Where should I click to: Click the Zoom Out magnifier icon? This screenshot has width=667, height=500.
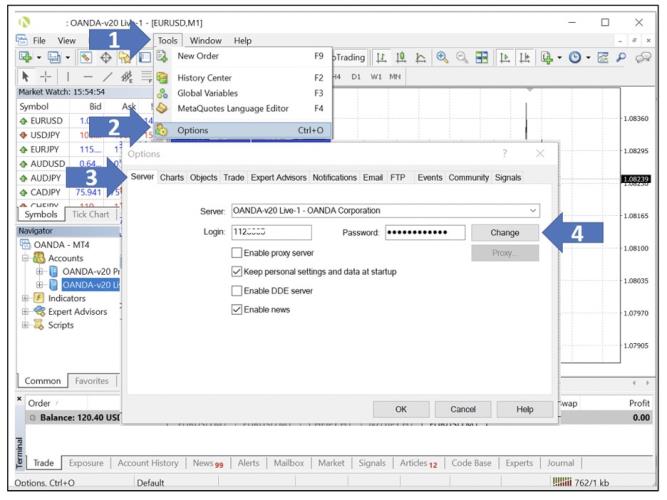(462, 57)
